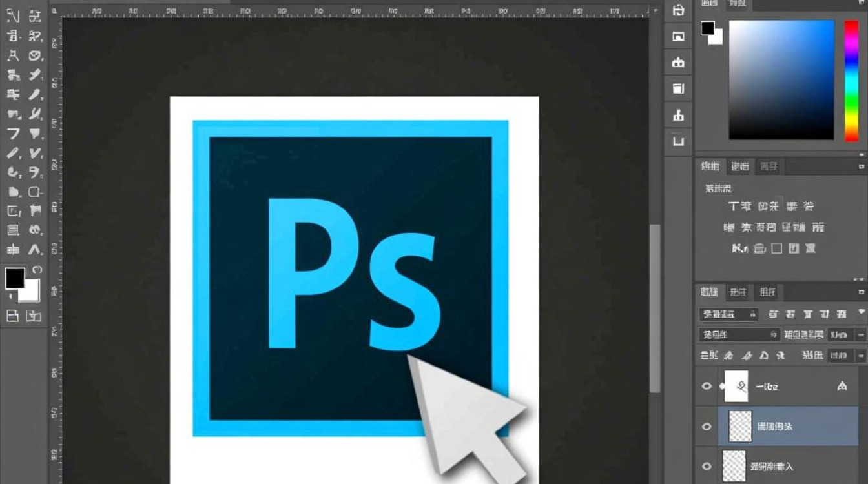This screenshot has width=868, height=484.
Task: Open the middle panel group's menu button
Action: tap(860, 165)
